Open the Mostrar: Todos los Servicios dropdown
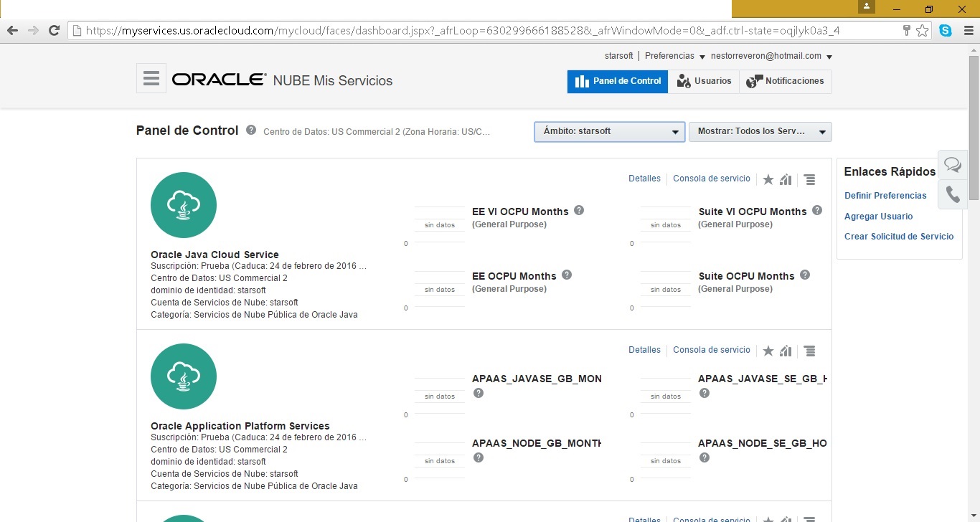 tap(760, 132)
